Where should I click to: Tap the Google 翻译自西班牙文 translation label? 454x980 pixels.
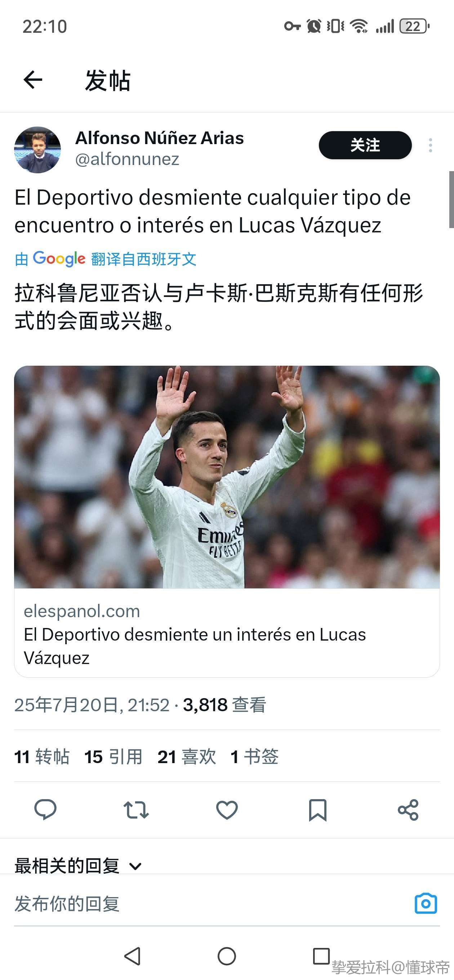(106, 259)
